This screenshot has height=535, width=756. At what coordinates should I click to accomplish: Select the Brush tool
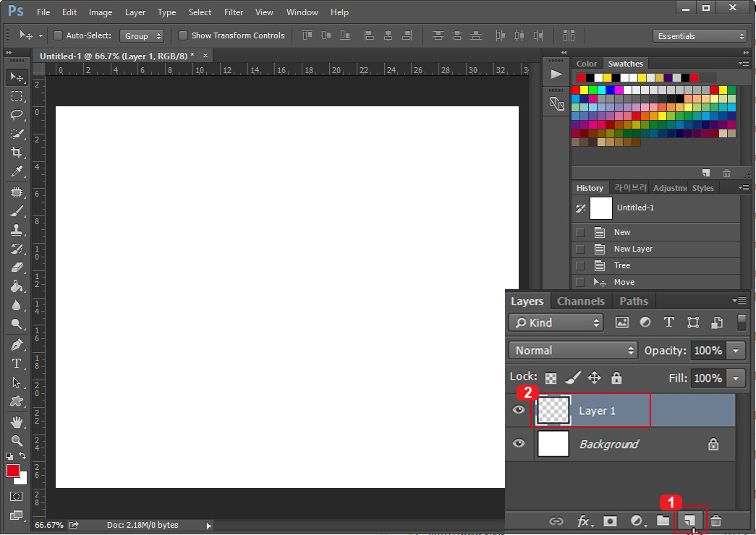pyautogui.click(x=17, y=211)
